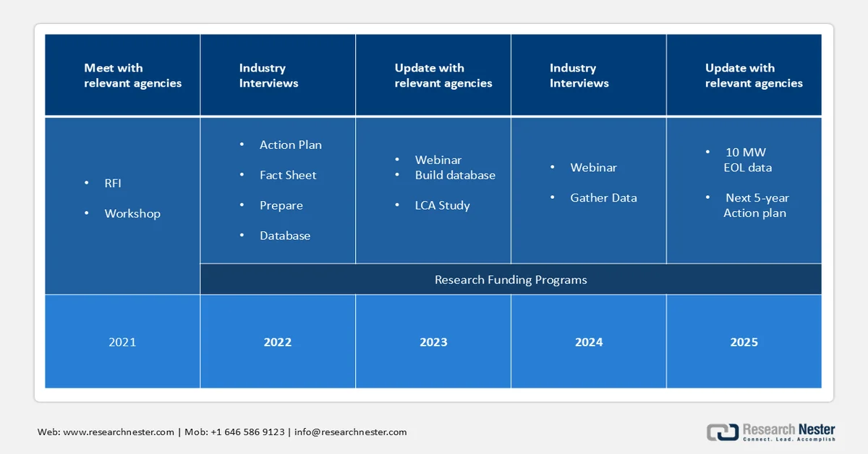Select the Action Plan bullet item
Screen dimensions: 868x454
point(290,145)
